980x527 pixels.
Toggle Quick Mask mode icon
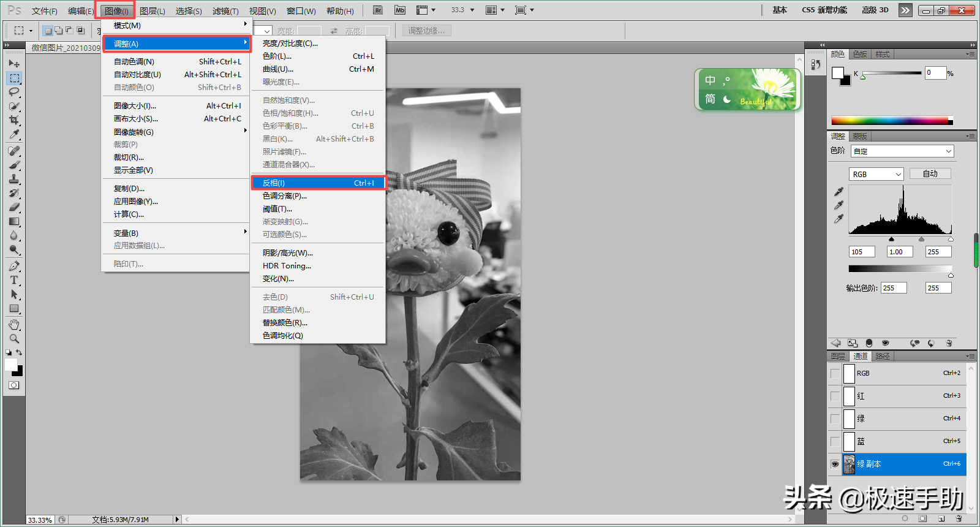[13, 385]
